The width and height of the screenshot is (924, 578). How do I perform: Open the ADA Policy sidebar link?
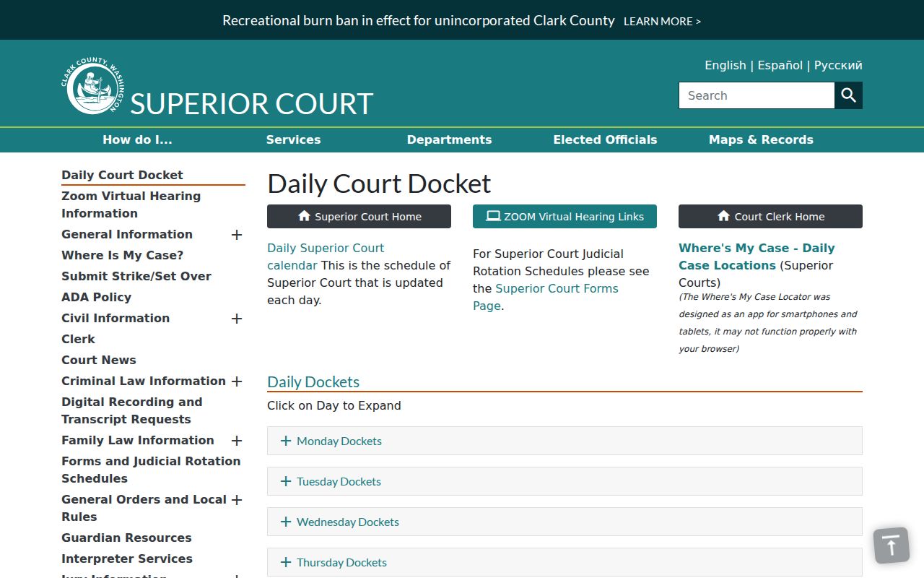tap(96, 297)
